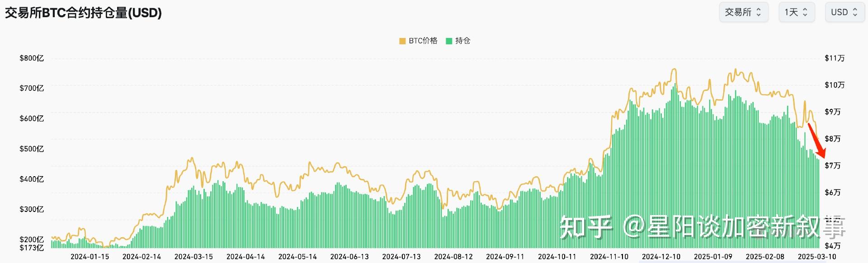
Task: Click the $600亿 left axis label
Action: pos(32,118)
